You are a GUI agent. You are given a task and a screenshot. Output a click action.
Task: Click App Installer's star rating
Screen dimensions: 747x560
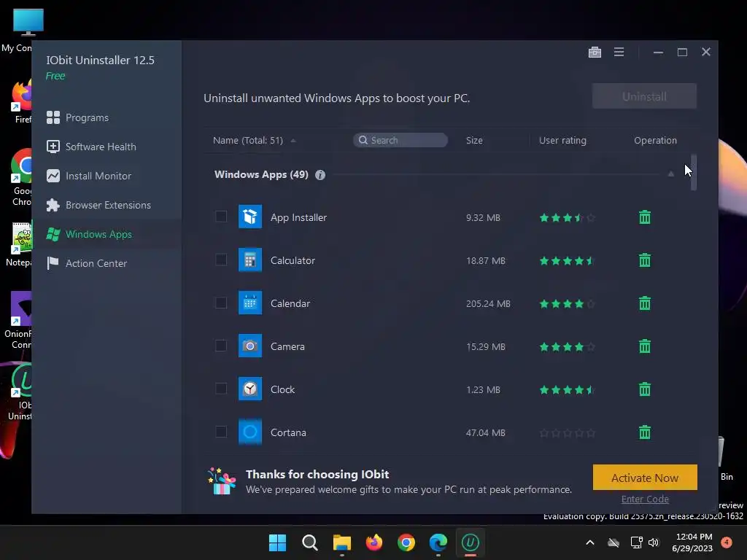pos(567,217)
